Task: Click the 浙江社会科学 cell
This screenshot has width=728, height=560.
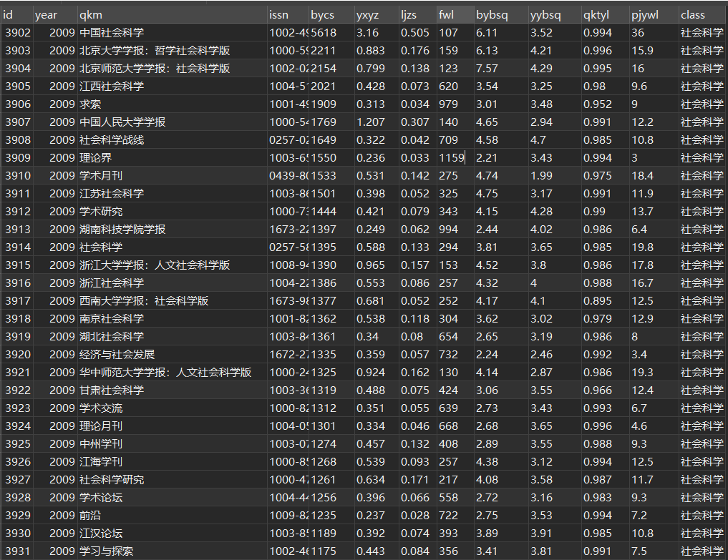Action: pyautogui.click(x=173, y=283)
